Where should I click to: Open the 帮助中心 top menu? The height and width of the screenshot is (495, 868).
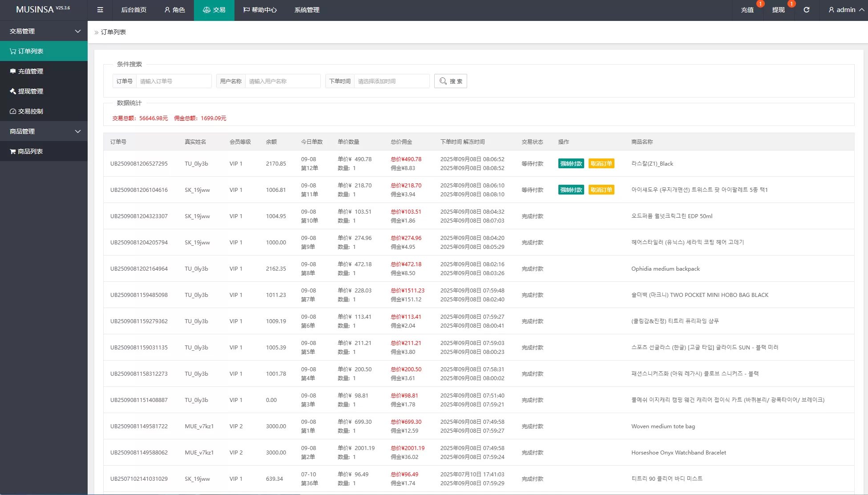tap(260, 10)
